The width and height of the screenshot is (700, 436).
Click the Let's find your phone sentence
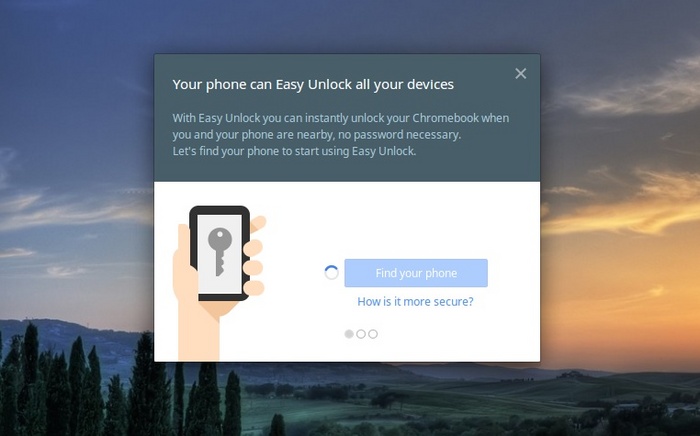click(x=294, y=151)
